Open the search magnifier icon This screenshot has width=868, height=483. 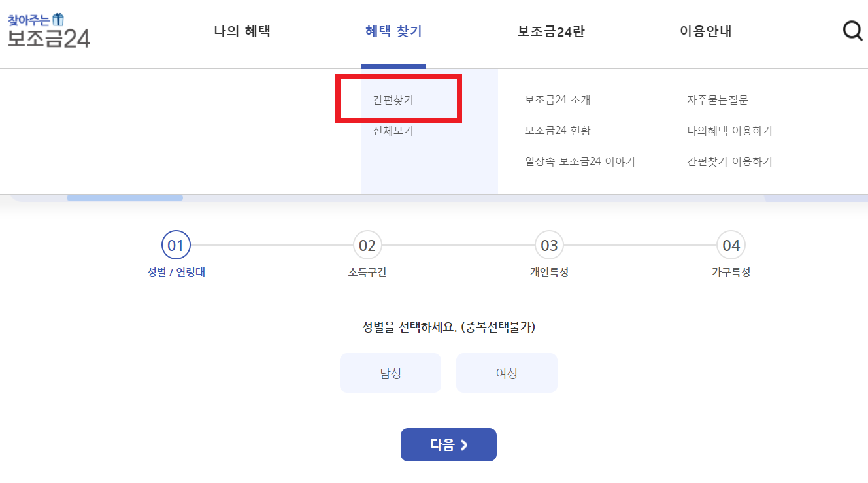click(852, 31)
